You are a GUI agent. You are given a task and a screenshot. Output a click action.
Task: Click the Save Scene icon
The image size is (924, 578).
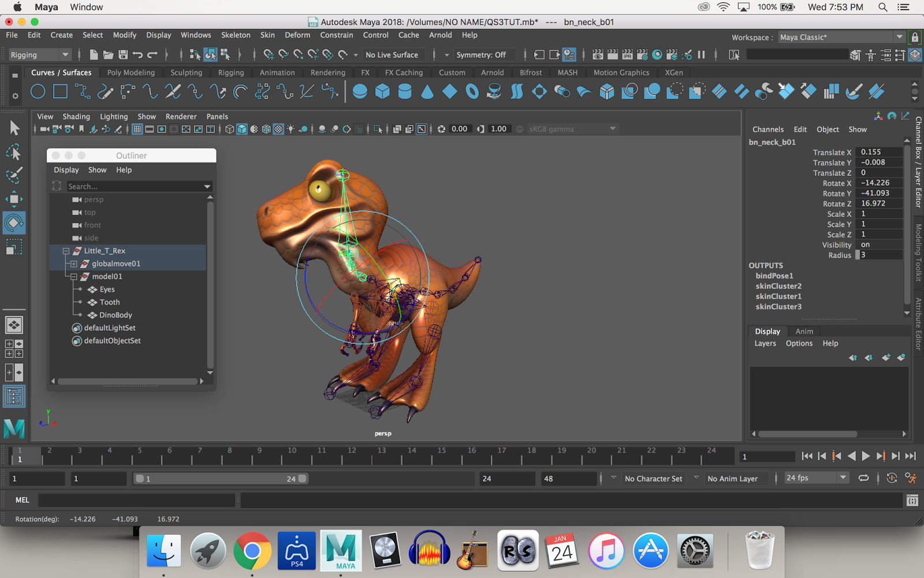tap(124, 54)
